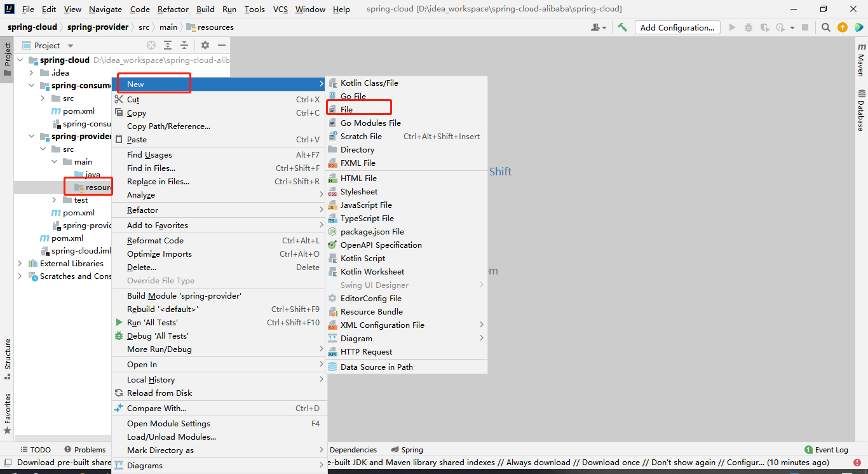The width and height of the screenshot is (868, 474).
Task: Click Reload from Disk entry
Action: [219, 393]
